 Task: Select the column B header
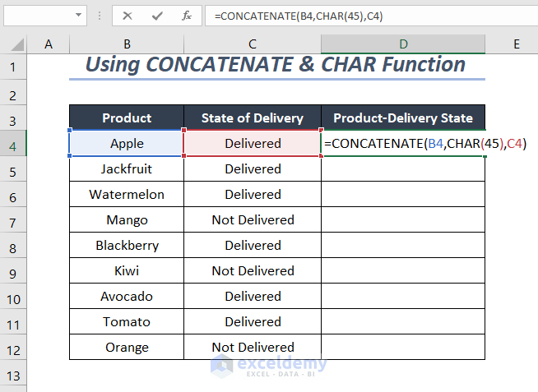pos(127,43)
